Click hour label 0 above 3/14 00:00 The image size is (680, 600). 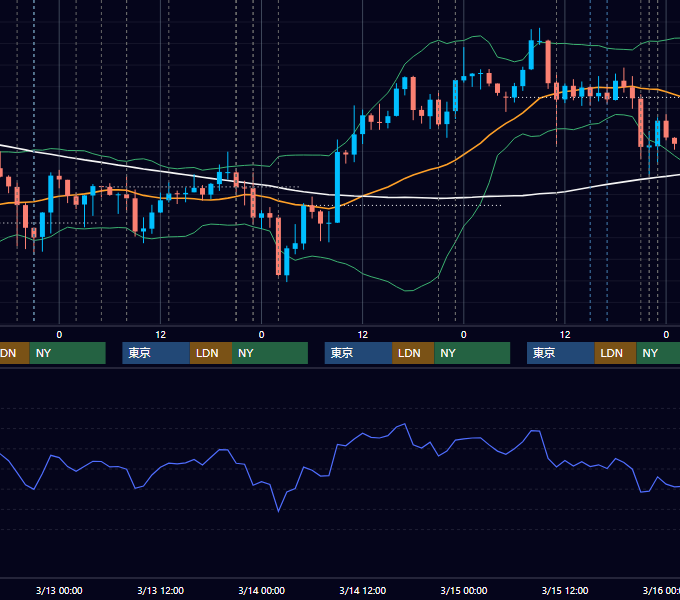(262, 335)
